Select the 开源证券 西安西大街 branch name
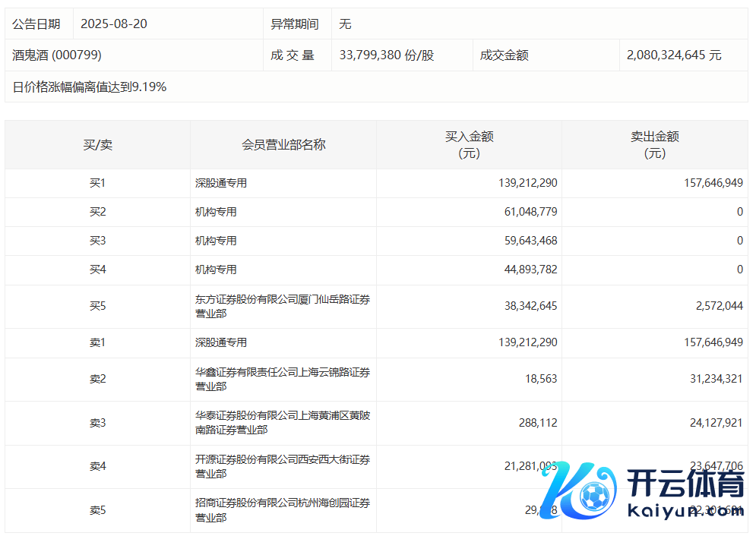The image size is (756, 536). point(283,466)
